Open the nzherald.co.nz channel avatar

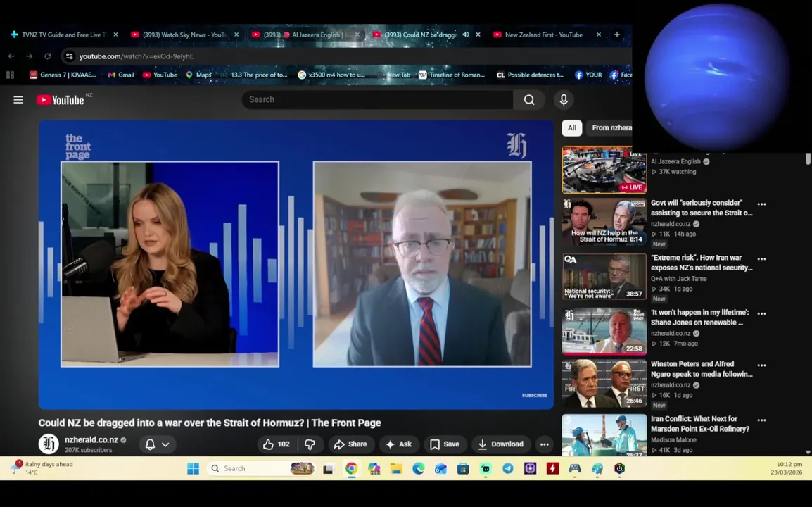(49, 444)
